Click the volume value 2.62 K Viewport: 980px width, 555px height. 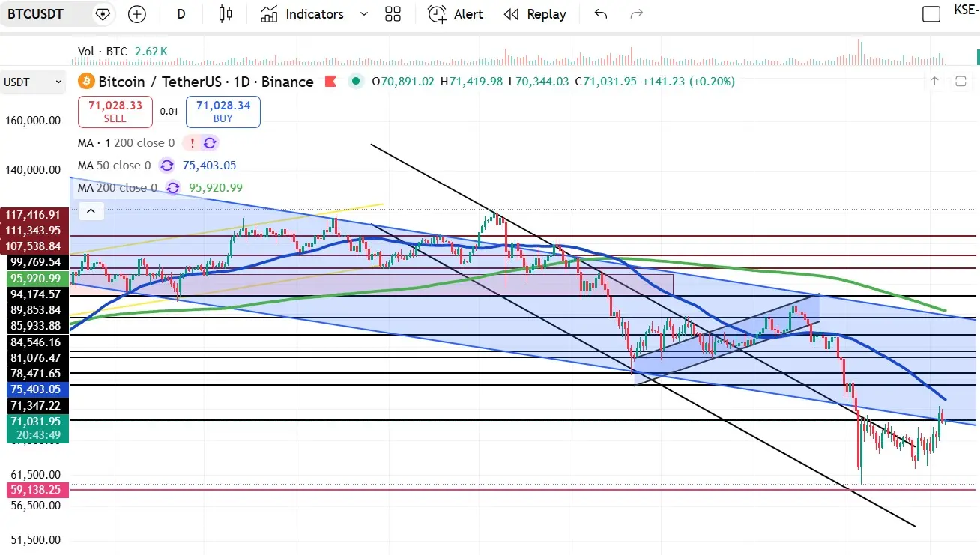[151, 52]
